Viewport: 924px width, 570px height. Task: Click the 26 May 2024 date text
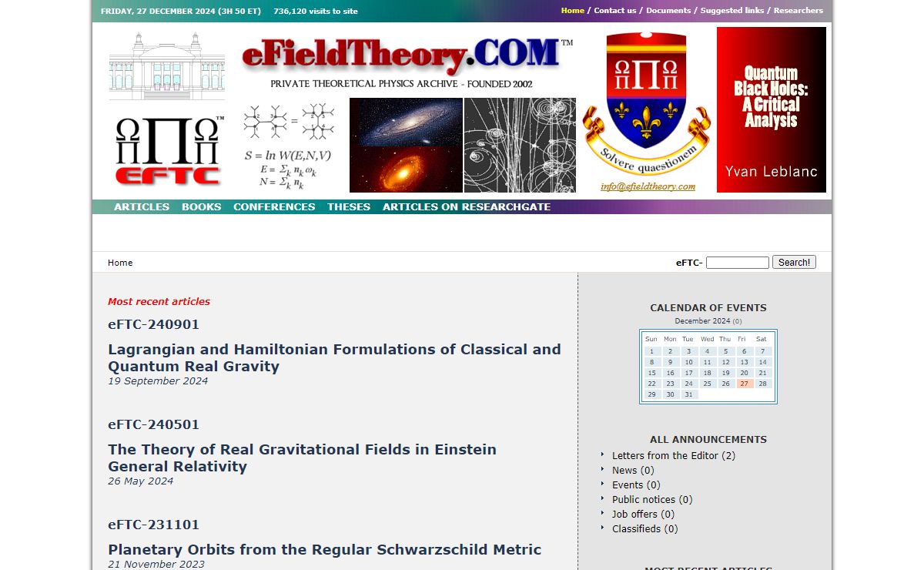tap(141, 481)
